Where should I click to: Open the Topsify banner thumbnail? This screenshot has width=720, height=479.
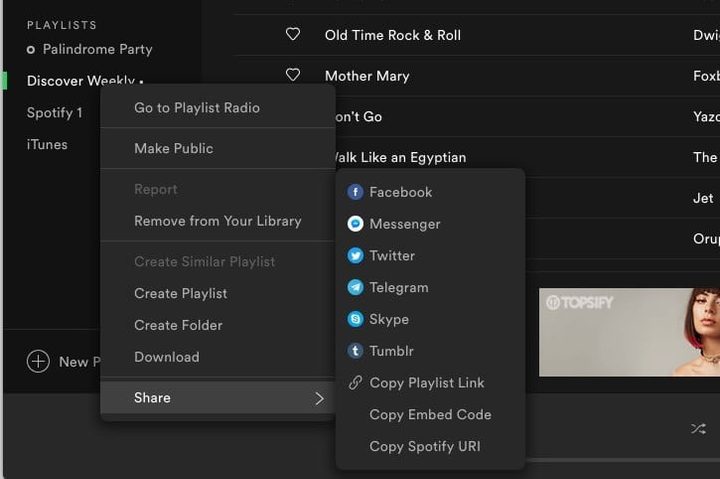(x=628, y=332)
